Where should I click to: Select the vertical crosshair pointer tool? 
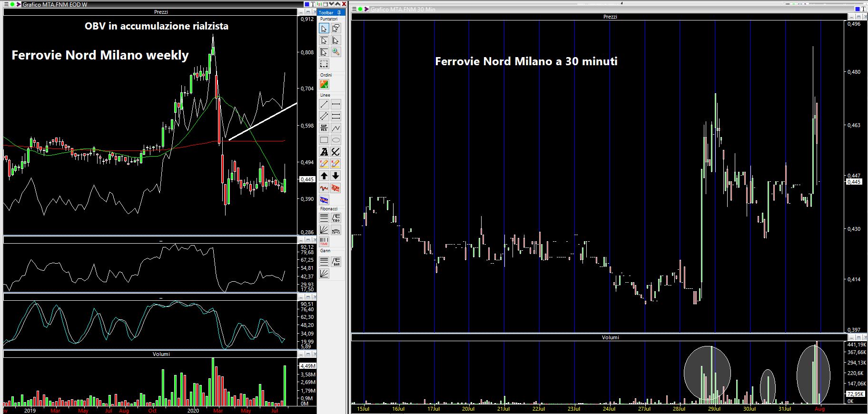coord(335,40)
